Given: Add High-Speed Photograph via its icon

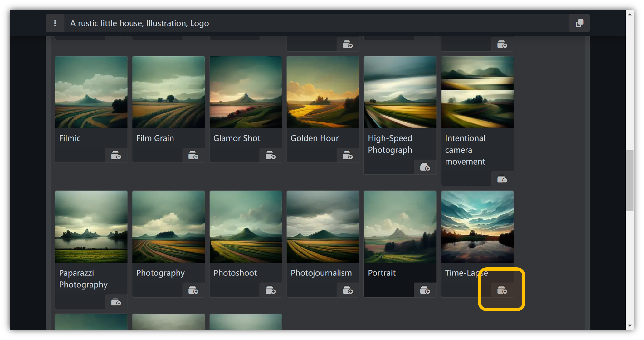Looking at the screenshot, I should (x=425, y=167).
